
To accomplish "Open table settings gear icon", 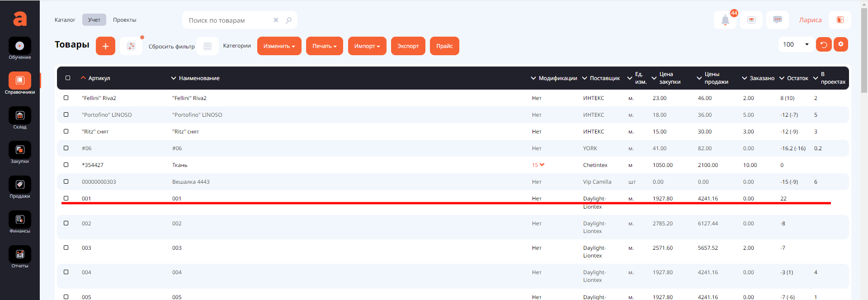I will tap(841, 44).
